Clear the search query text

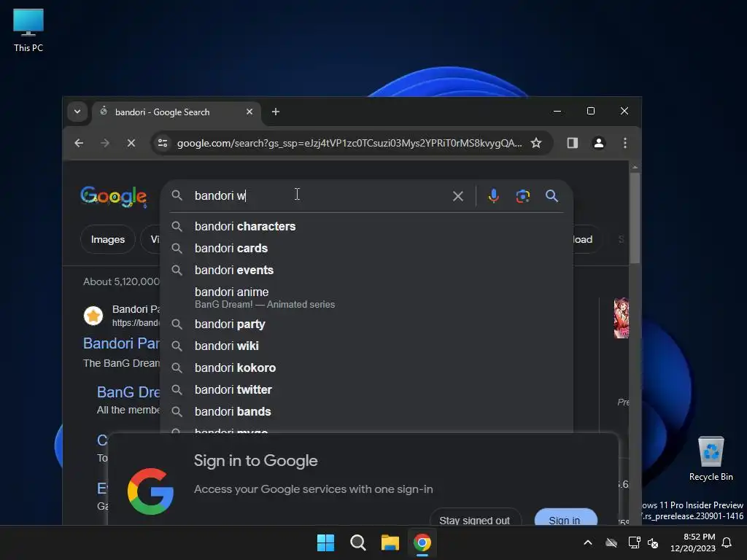pyautogui.click(x=458, y=195)
